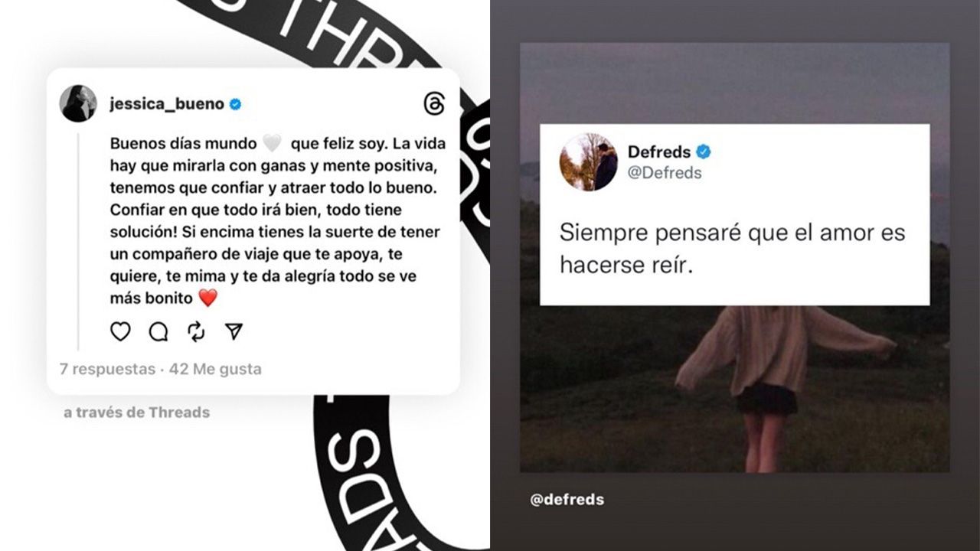Click the Defreds display name
Viewport: 980px width, 551px height.
click(x=659, y=152)
